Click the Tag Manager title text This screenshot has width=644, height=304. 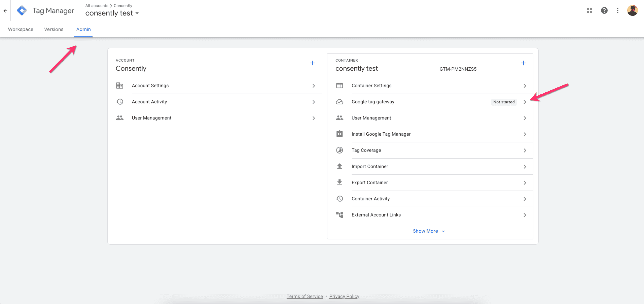point(53,11)
